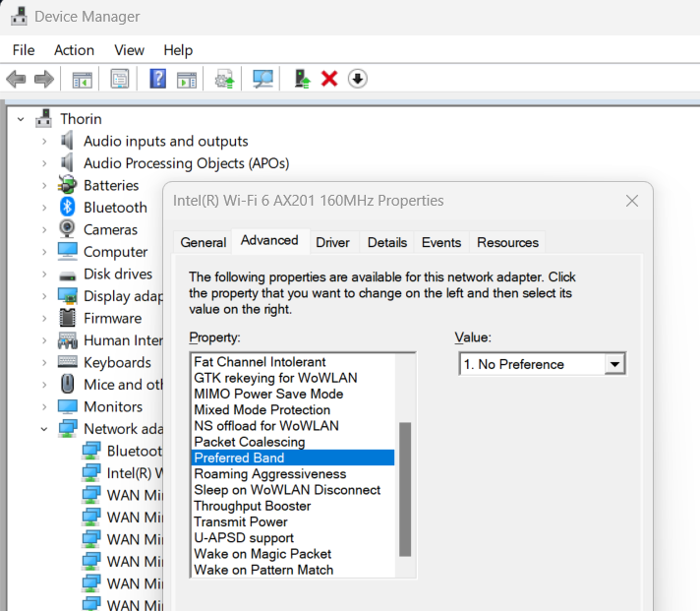Click the Disable device down-arrow icon
700x611 pixels.
pyautogui.click(x=358, y=79)
